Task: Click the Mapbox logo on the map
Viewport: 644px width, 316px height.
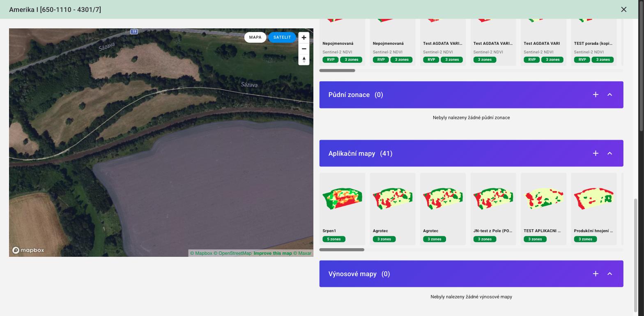Action: [x=28, y=250]
